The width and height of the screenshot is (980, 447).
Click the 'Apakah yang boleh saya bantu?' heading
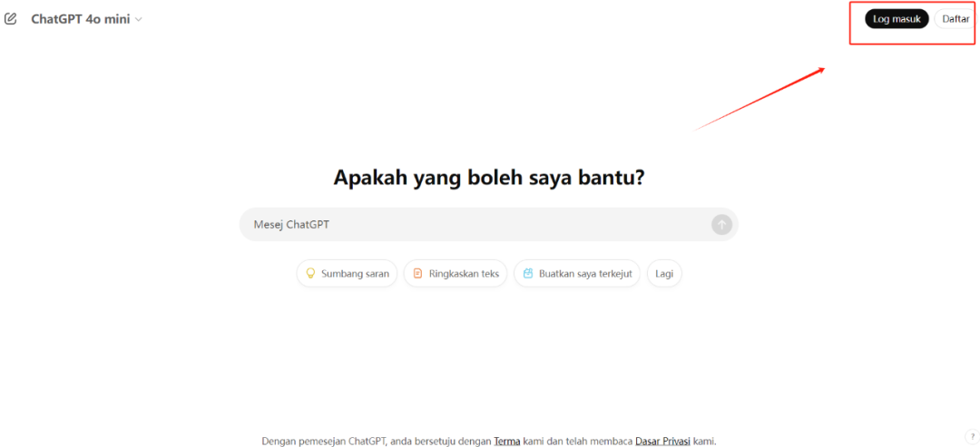coord(489,178)
